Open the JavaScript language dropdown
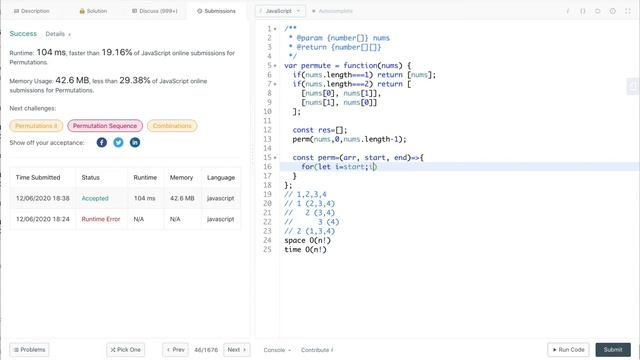The height and width of the screenshot is (360, 640). tap(280, 11)
